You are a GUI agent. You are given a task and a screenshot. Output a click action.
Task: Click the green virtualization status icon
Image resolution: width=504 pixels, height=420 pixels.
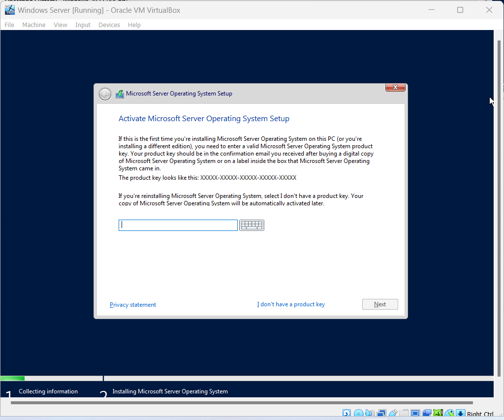(x=438, y=413)
